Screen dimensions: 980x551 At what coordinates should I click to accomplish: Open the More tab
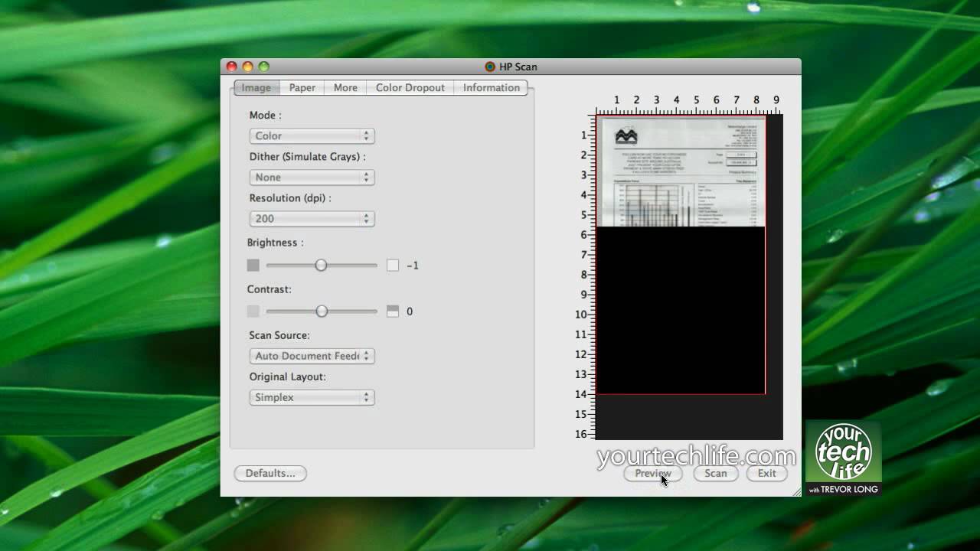click(345, 87)
